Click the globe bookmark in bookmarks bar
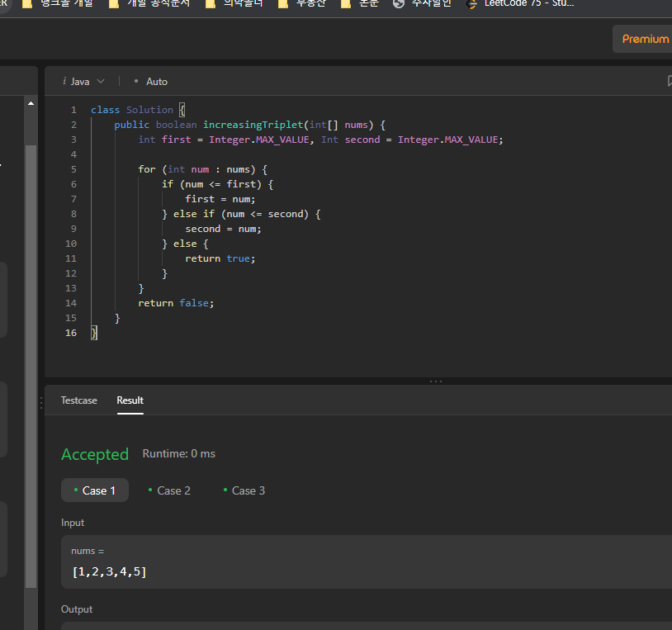The width and height of the screenshot is (672, 630). (x=422, y=3)
